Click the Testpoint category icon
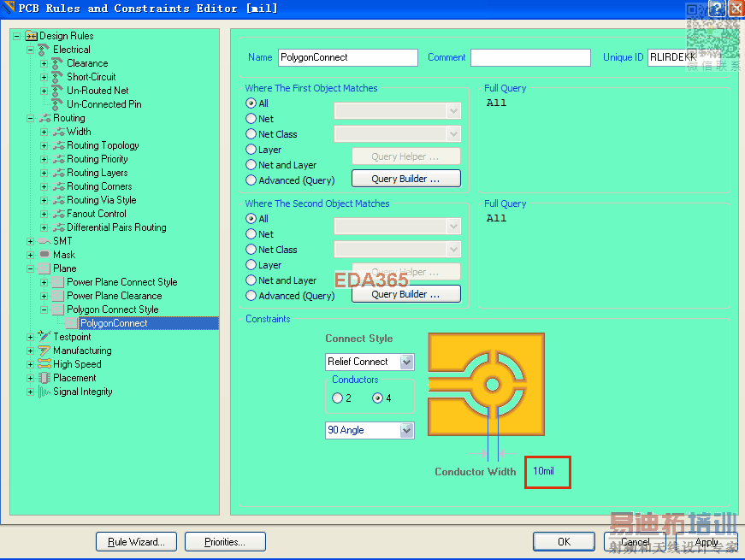This screenshot has width=745, height=560. tap(44, 336)
